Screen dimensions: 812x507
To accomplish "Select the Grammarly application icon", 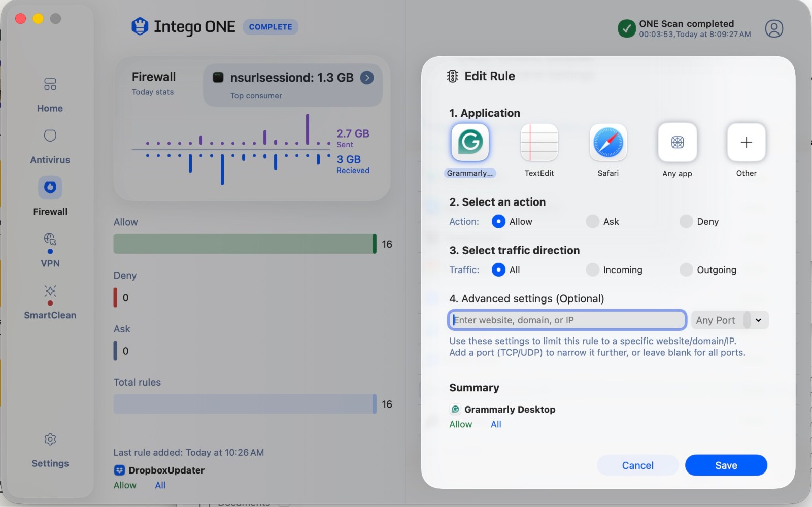I will 470,142.
